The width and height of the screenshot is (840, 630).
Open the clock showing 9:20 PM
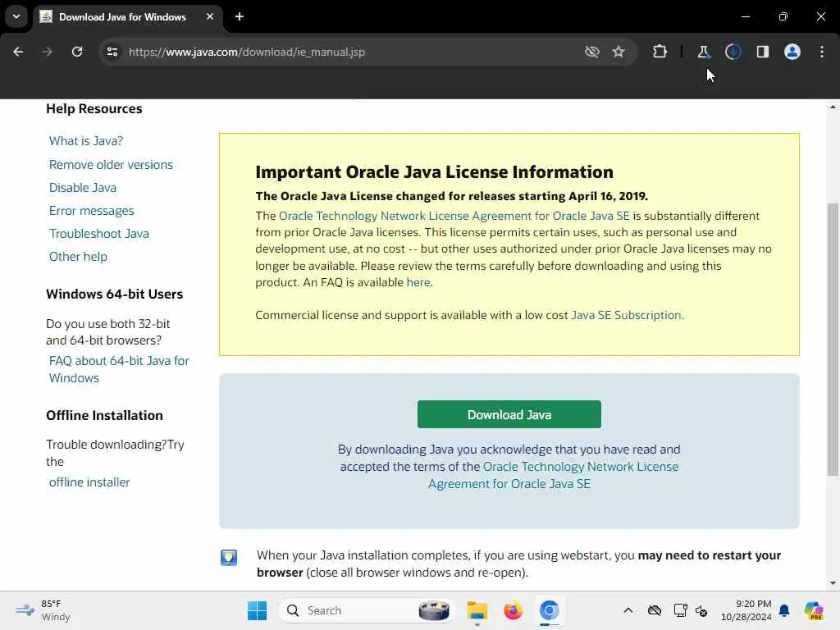[746, 610]
